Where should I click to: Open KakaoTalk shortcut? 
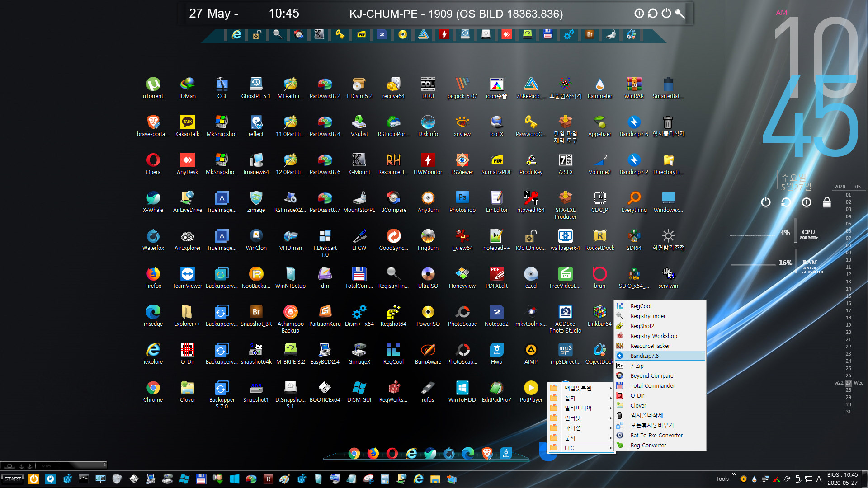(187, 126)
